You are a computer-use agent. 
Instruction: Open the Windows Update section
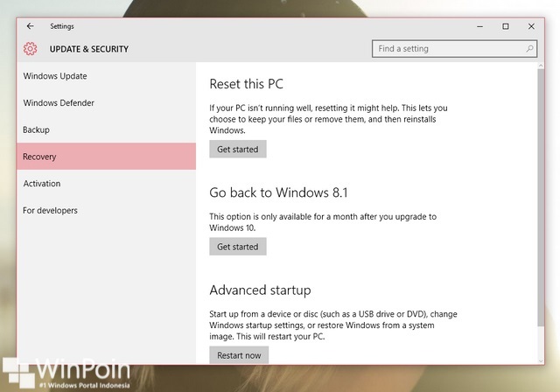(x=106, y=76)
